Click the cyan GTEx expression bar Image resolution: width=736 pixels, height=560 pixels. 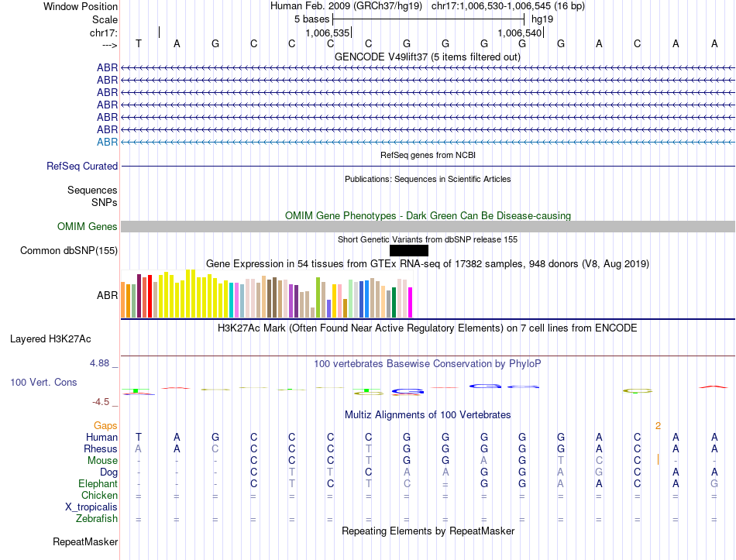click(x=232, y=301)
